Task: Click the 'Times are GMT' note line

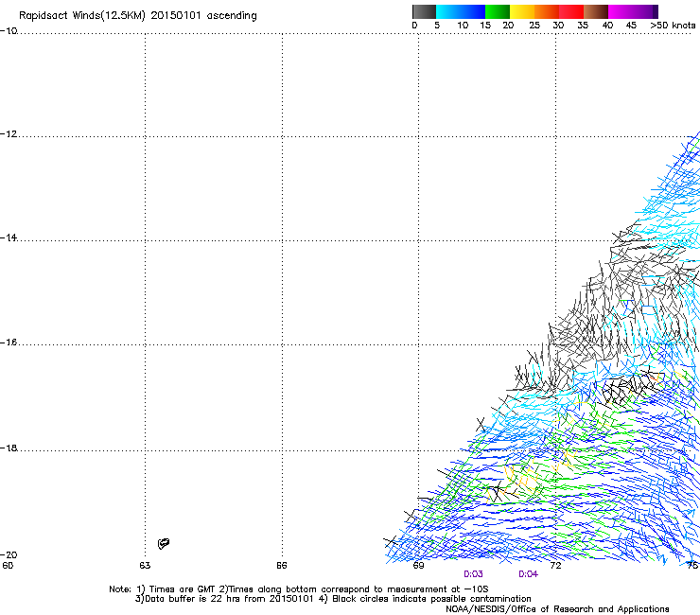Action: coord(299,589)
